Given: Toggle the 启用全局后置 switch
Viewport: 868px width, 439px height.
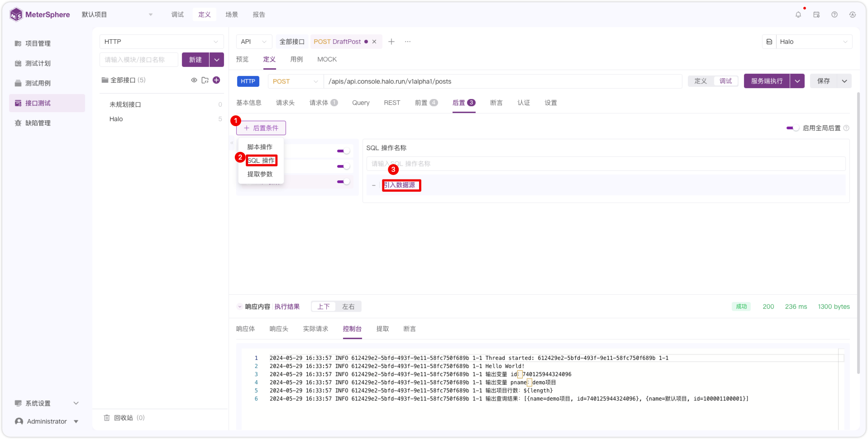Looking at the screenshot, I should click(x=792, y=128).
